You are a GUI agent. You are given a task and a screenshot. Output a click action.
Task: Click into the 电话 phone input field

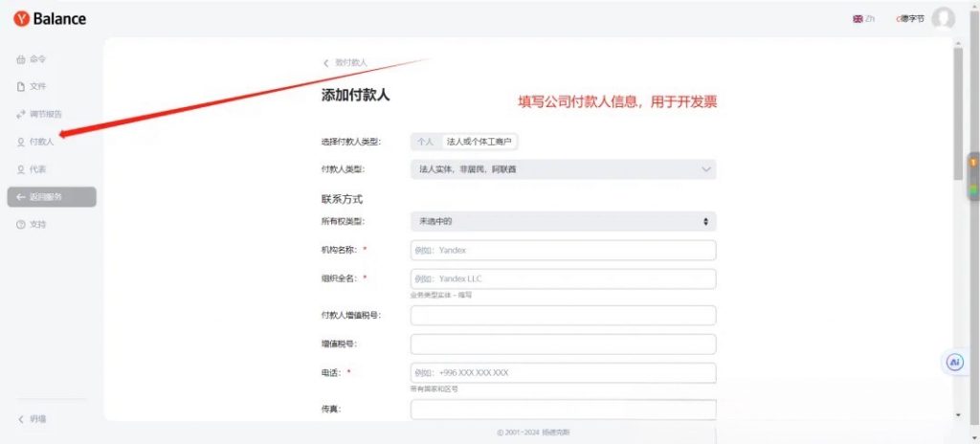[x=563, y=373]
